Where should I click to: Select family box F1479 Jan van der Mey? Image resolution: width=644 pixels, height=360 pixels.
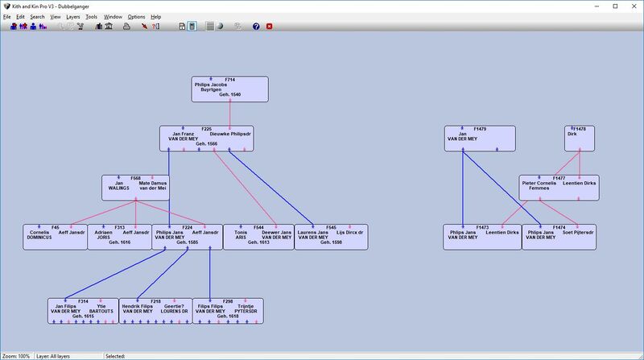480,139
